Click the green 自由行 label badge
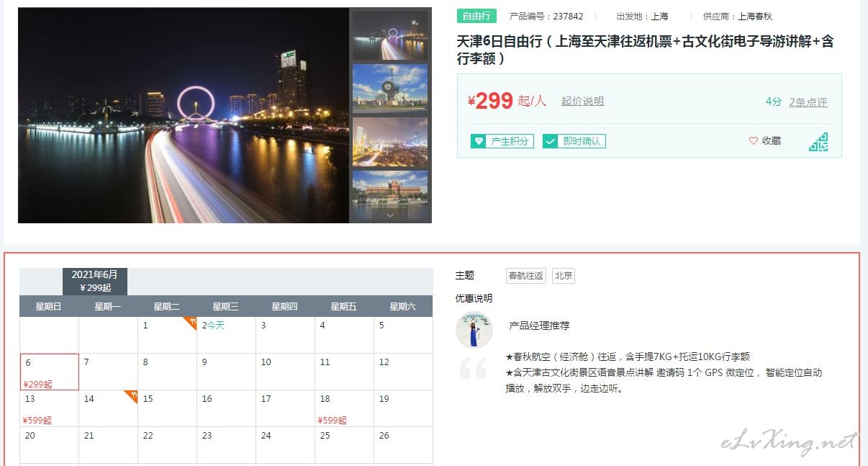 (x=476, y=16)
